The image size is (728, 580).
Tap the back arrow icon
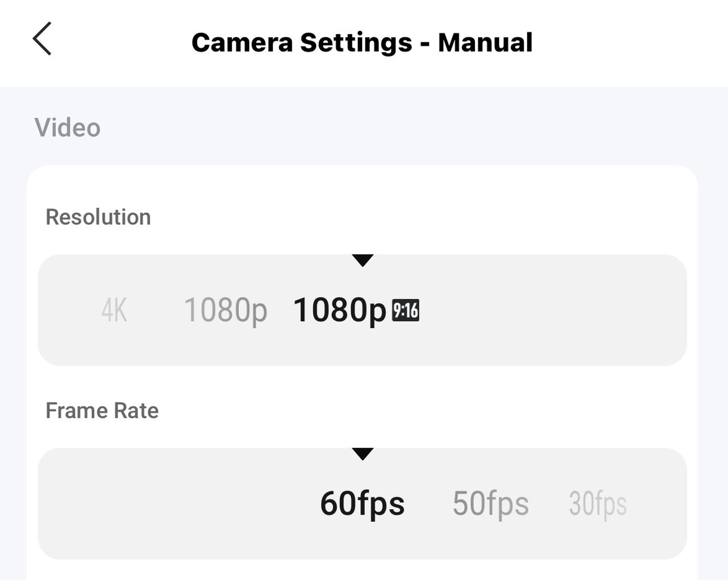click(42, 39)
